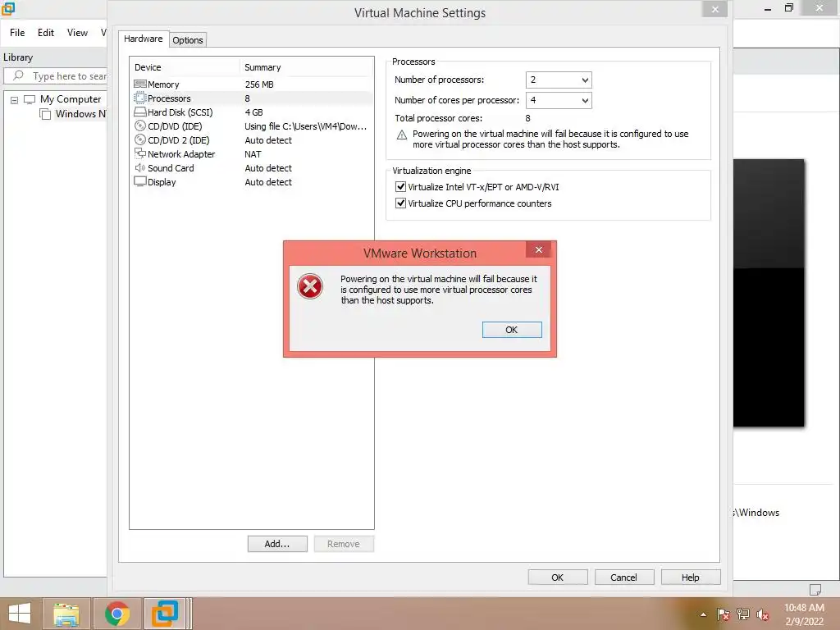This screenshot has width=840, height=630.
Task: Click the Memory device icon
Action: coord(139,84)
